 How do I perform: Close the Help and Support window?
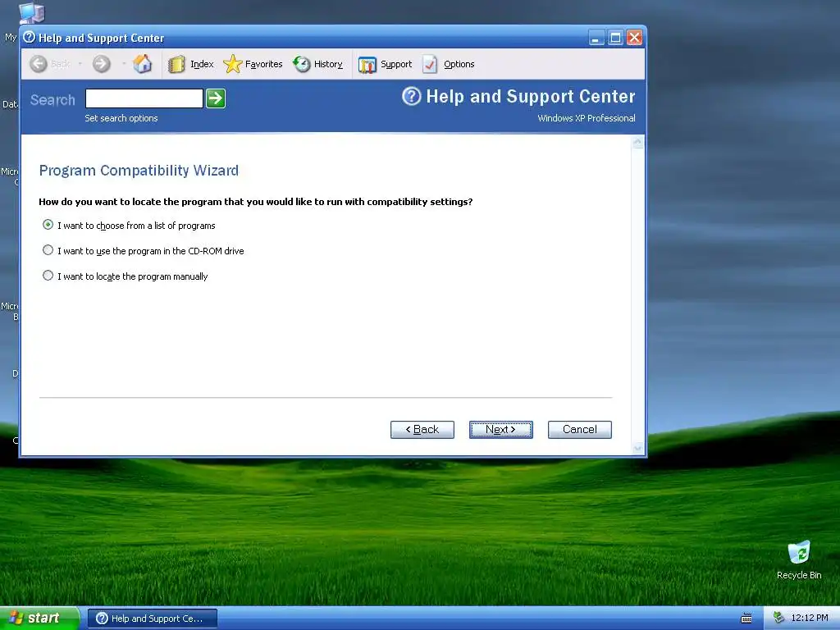coord(634,38)
